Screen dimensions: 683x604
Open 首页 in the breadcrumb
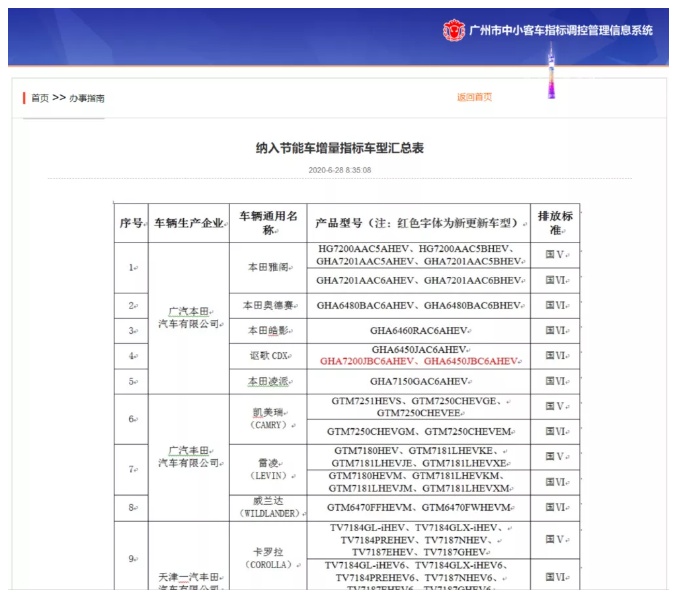coord(39,98)
